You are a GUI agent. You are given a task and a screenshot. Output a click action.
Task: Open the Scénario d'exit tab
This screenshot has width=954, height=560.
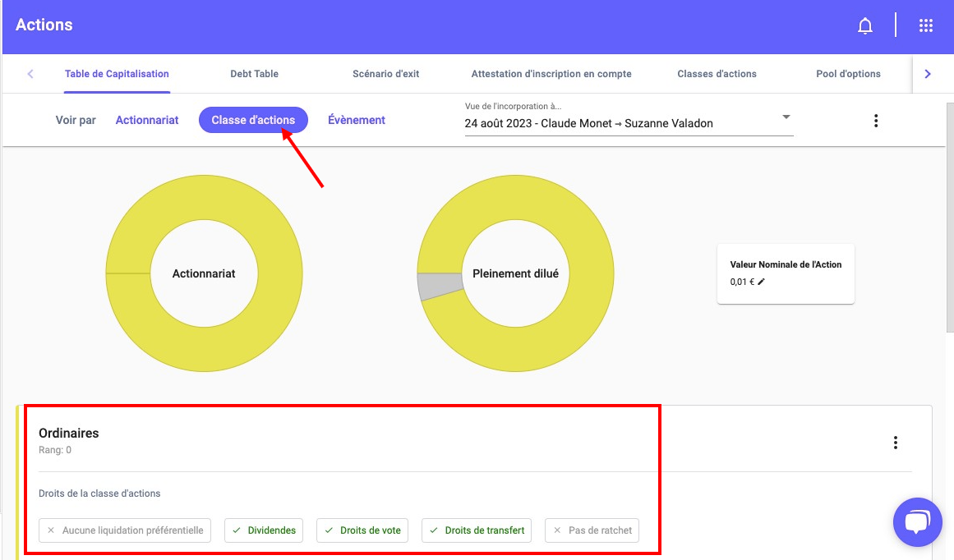(385, 74)
